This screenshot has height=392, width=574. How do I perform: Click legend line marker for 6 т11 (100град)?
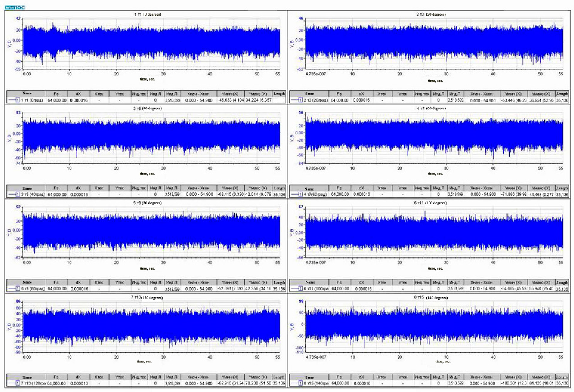297,288
